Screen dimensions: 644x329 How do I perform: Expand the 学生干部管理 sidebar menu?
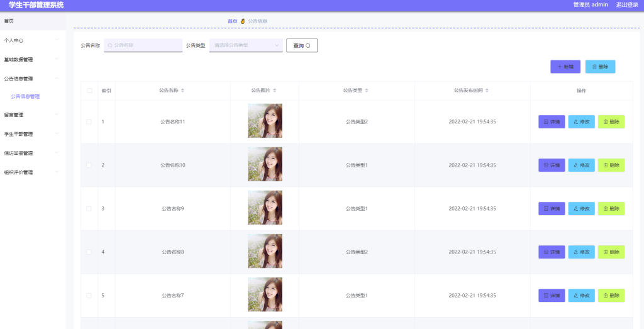point(33,134)
